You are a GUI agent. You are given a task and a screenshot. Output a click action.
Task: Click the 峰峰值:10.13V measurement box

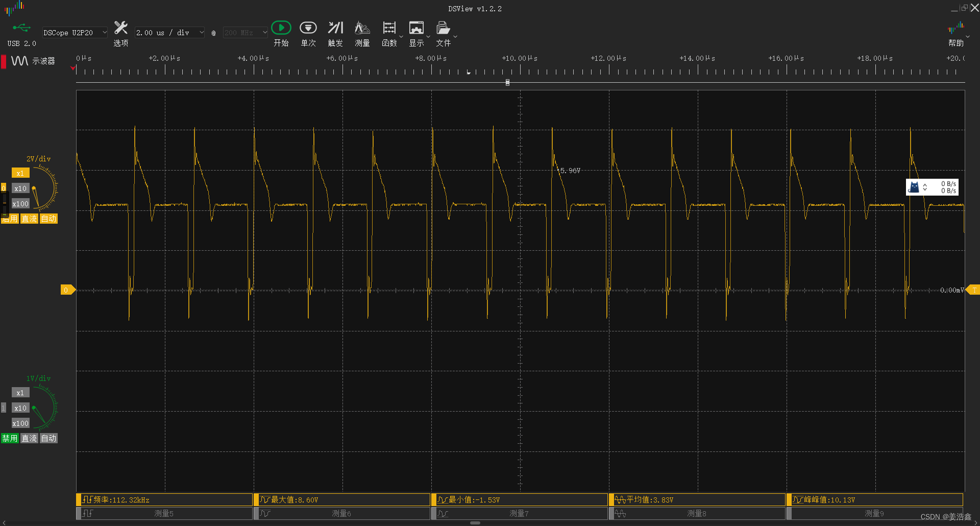coord(875,499)
